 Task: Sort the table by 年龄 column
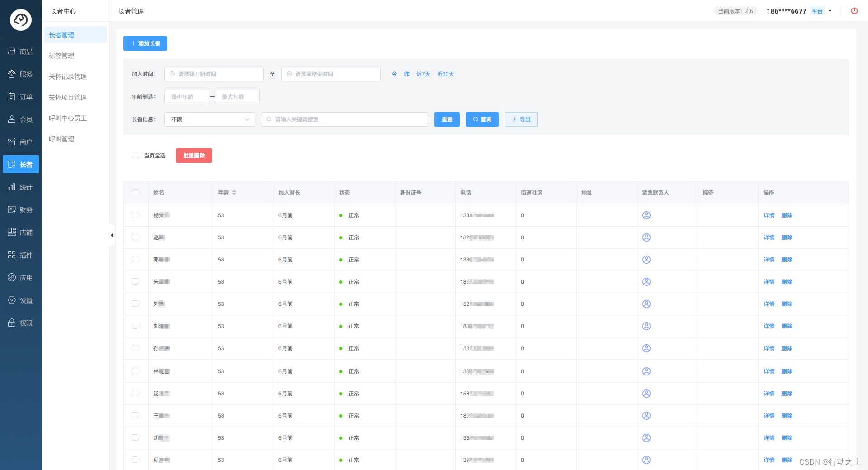point(234,192)
